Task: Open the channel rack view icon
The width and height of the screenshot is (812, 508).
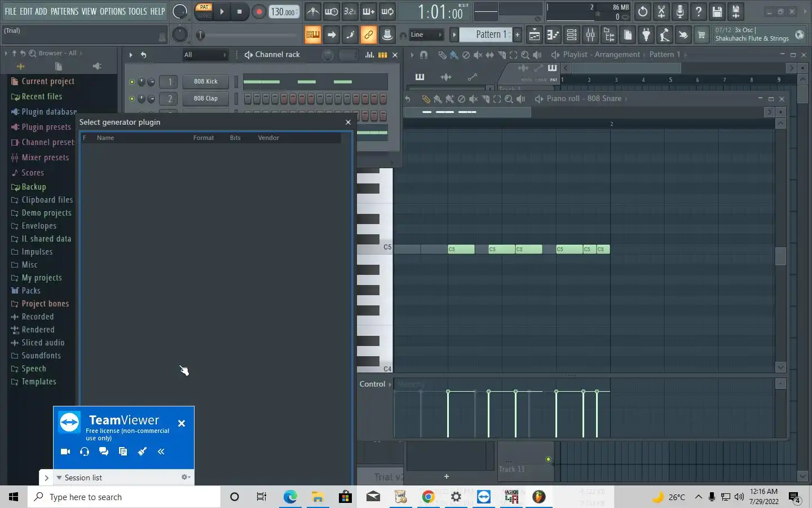Action: pyautogui.click(x=572, y=34)
